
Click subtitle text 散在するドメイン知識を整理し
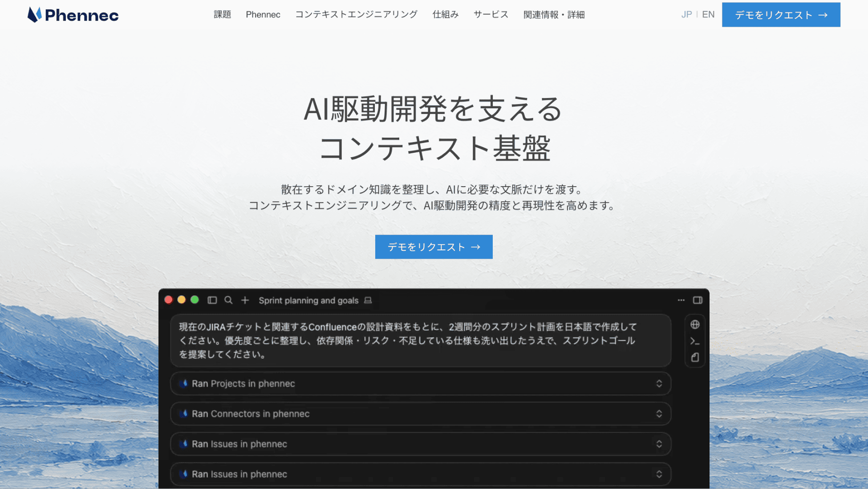357,190
